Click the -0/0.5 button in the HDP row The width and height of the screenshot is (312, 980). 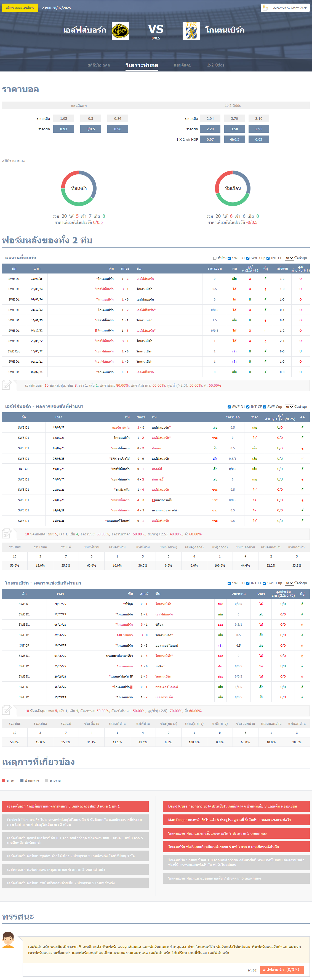(234, 140)
